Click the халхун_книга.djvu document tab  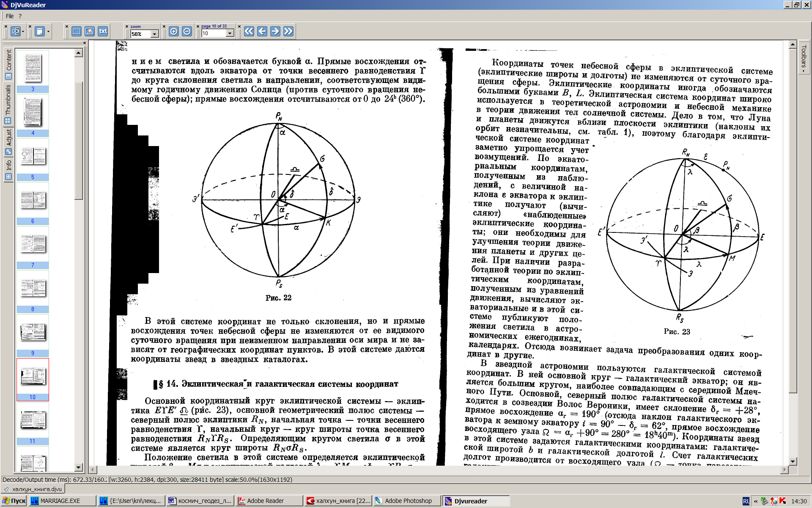pos(33,489)
